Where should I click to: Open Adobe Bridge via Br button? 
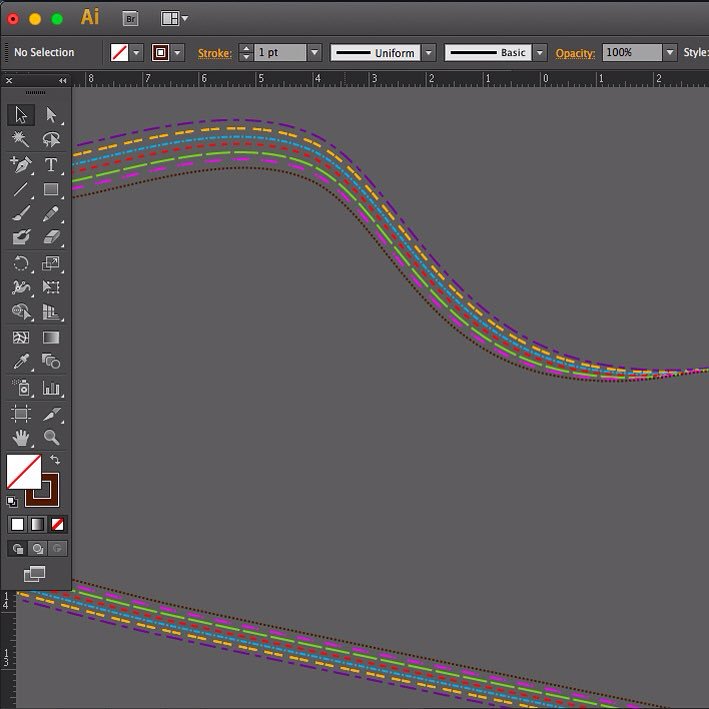pos(130,19)
